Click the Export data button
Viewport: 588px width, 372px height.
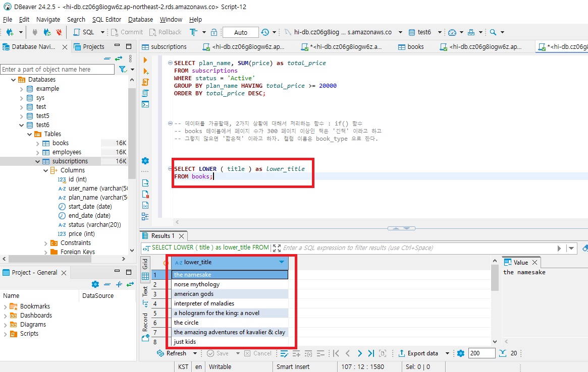pyautogui.click(x=418, y=353)
